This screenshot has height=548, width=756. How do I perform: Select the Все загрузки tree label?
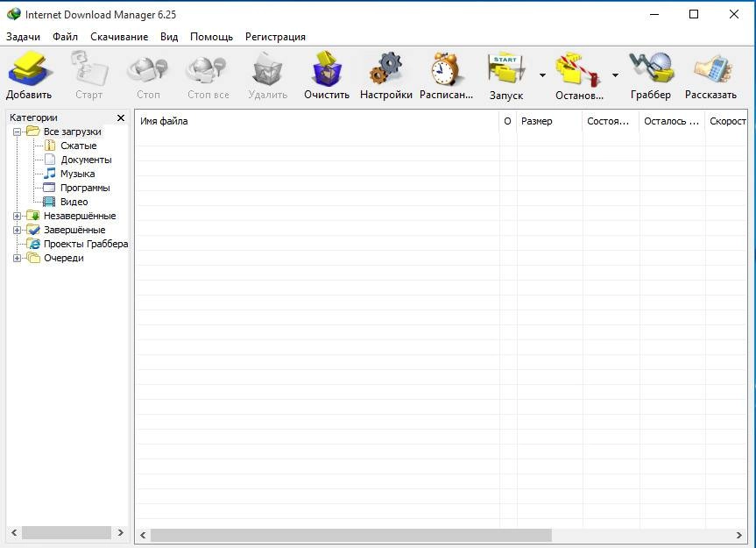[73, 132]
